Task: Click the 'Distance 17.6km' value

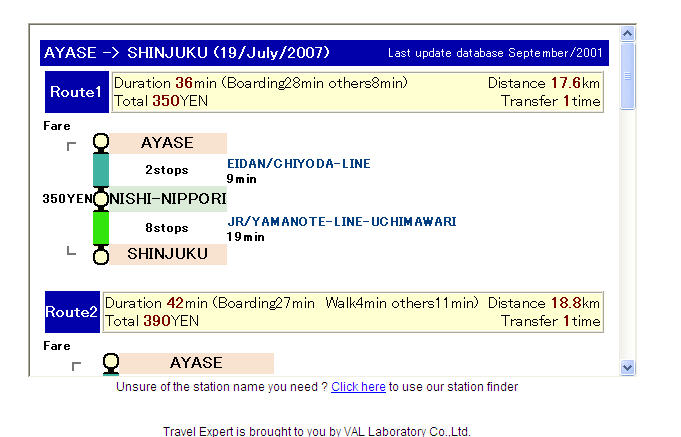Action: click(x=544, y=83)
